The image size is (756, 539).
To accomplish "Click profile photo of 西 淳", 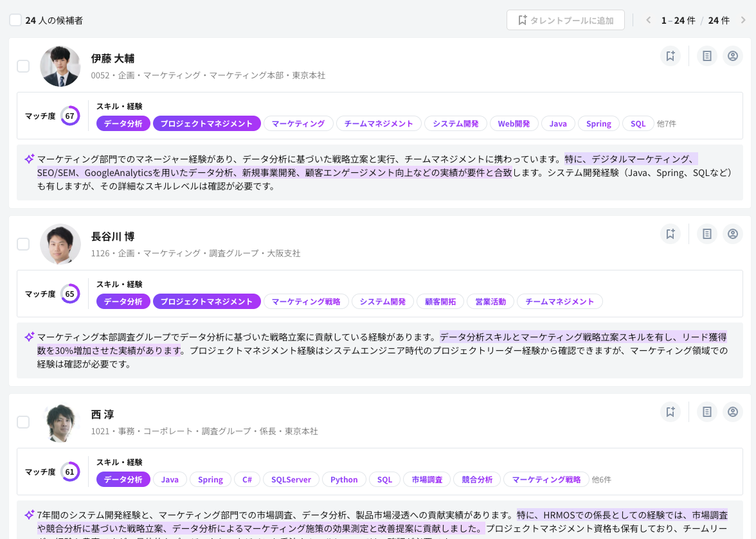I will [60, 422].
